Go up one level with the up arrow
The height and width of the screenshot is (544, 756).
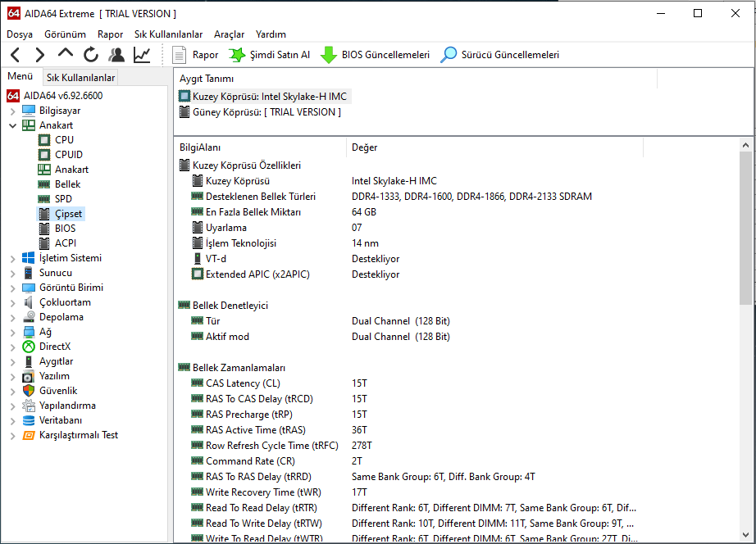tap(65, 54)
